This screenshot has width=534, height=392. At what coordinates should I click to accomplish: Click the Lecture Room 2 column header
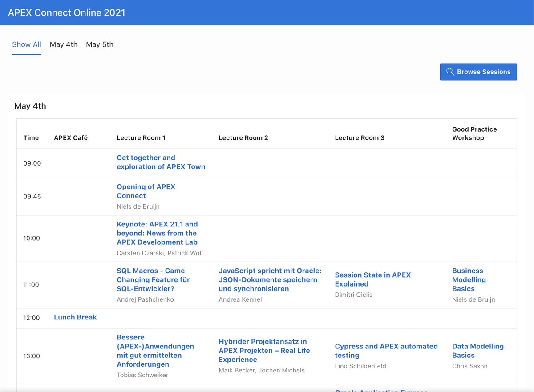click(x=243, y=138)
